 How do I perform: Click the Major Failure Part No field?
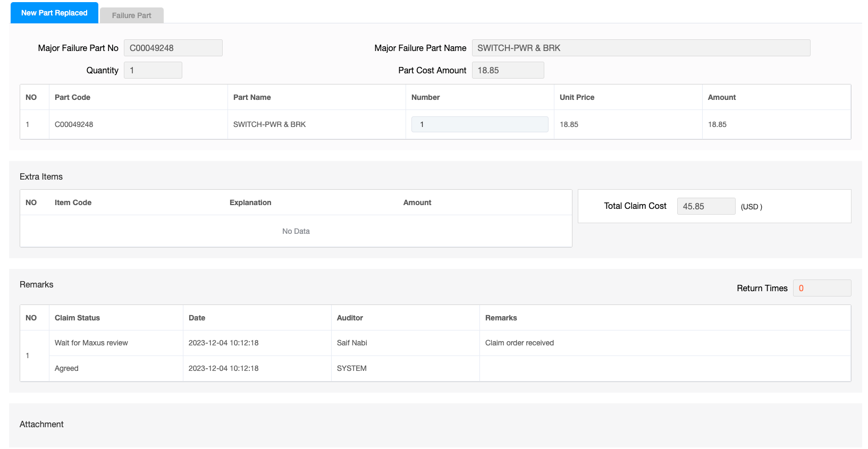(173, 48)
